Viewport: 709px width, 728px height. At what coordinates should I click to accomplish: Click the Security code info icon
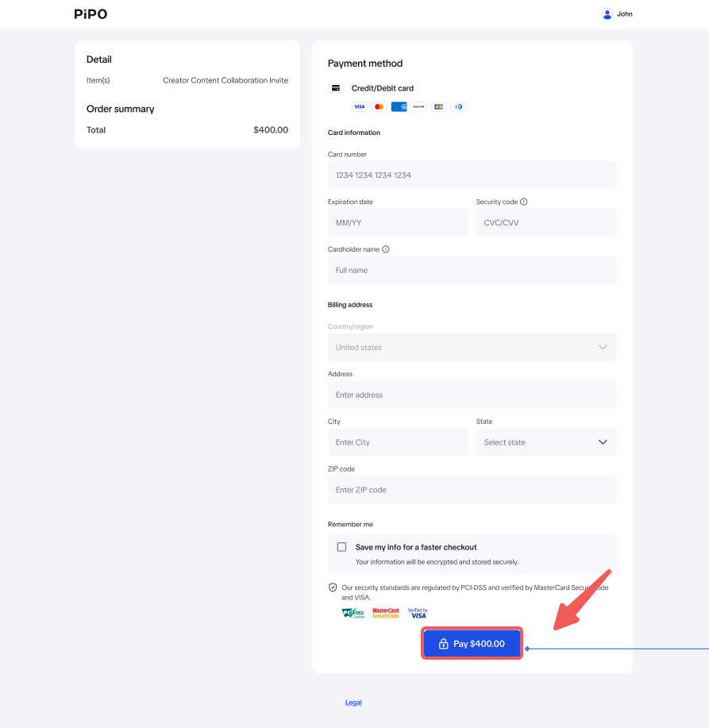(x=524, y=202)
